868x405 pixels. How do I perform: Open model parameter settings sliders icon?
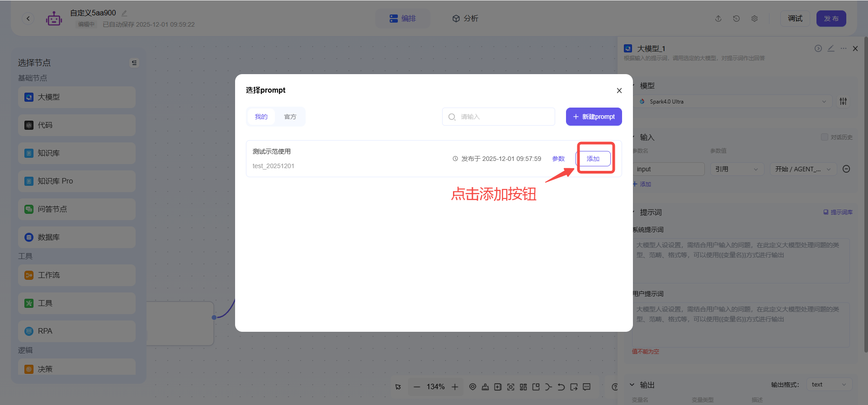843,102
